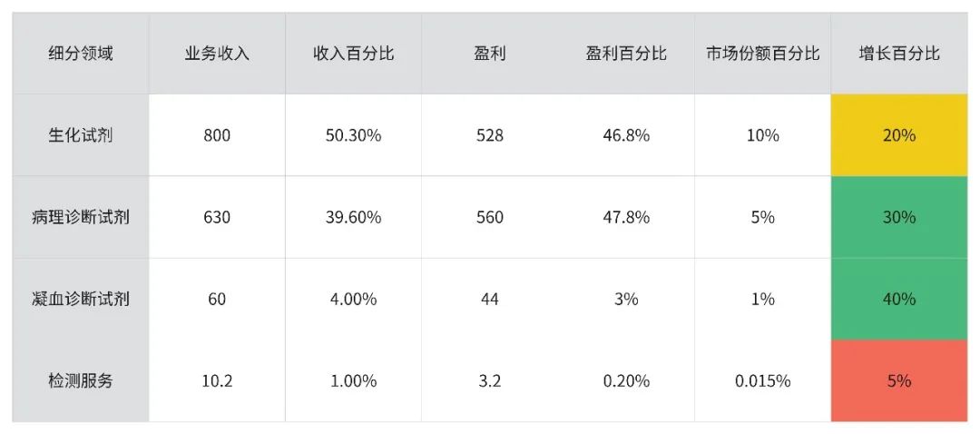Click the 病理诊断试剂 row label
Image resolution: width=980 pixels, height=434 pixels.
click(x=81, y=217)
